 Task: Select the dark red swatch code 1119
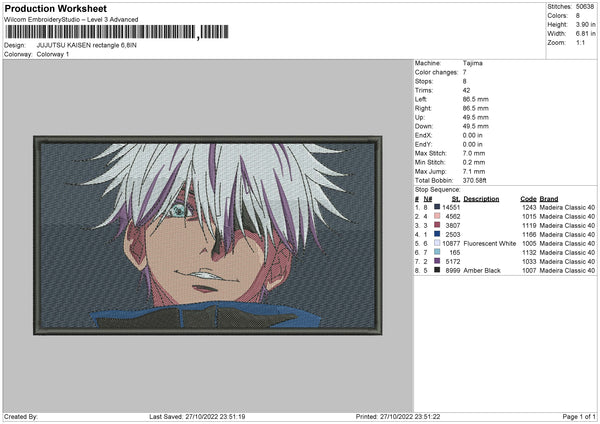tap(437, 225)
